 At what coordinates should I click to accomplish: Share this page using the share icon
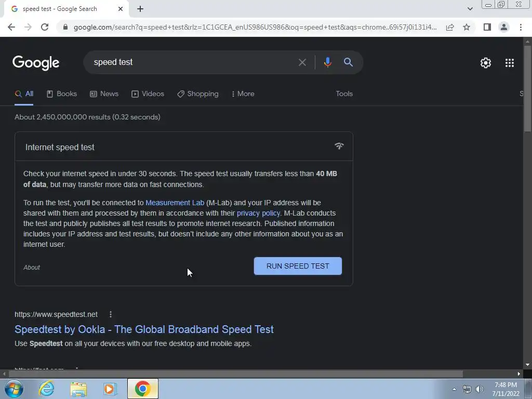tap(450, 27)
